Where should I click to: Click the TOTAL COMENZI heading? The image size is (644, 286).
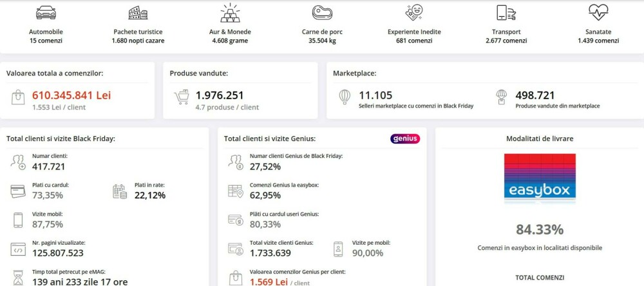[540, 278]
